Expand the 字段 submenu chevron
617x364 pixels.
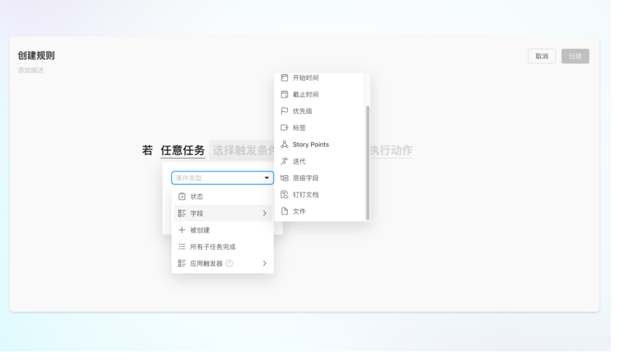[265, 213]
